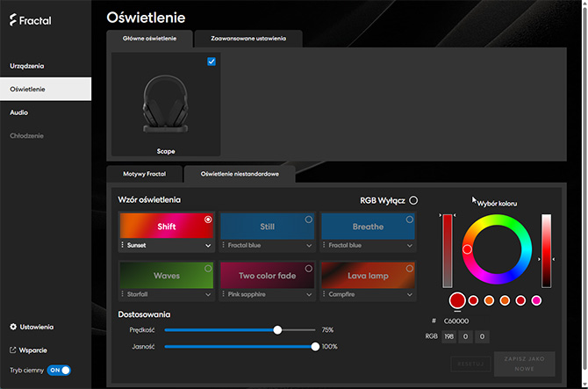Viewport: 588px width, 389px height.
Task: Click the Ustawienia link
Action: (x=36, y=328)
